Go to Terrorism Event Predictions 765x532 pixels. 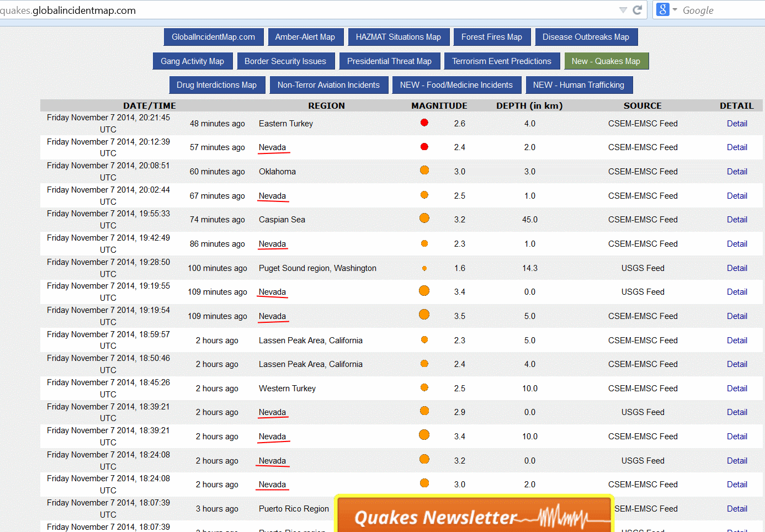[502, 61]
